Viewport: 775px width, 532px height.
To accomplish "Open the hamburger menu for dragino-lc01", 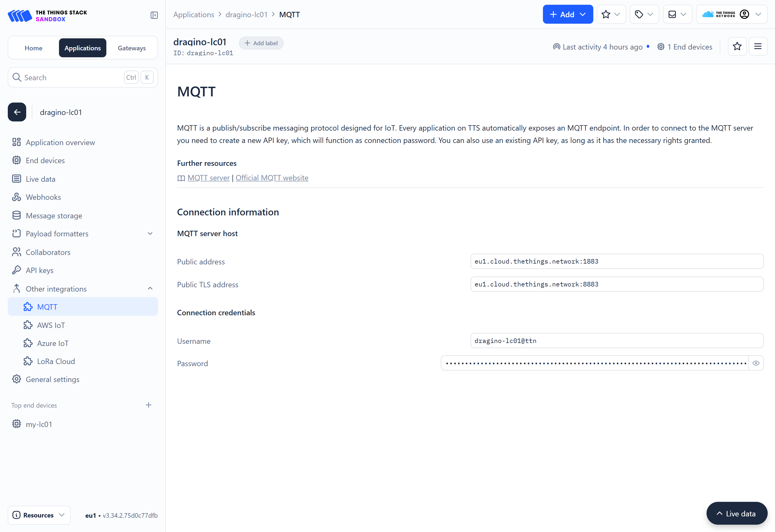I will click(x=758, y=47).
